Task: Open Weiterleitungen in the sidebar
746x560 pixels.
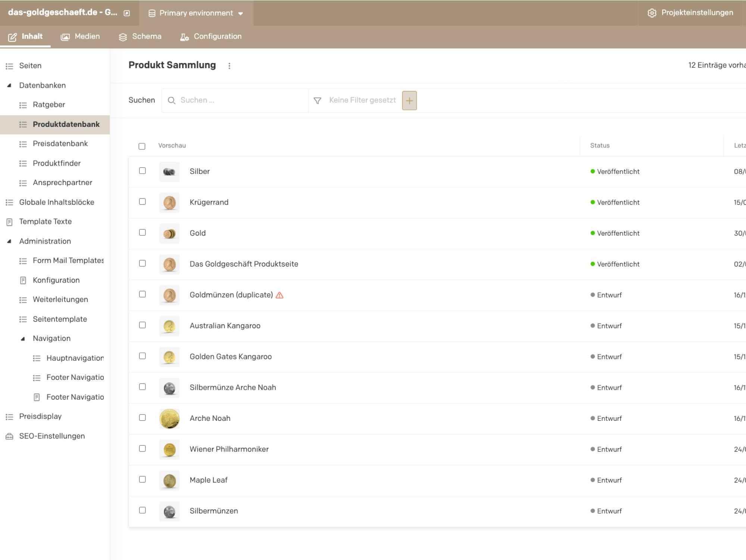Action: click(x=60, y=300)
